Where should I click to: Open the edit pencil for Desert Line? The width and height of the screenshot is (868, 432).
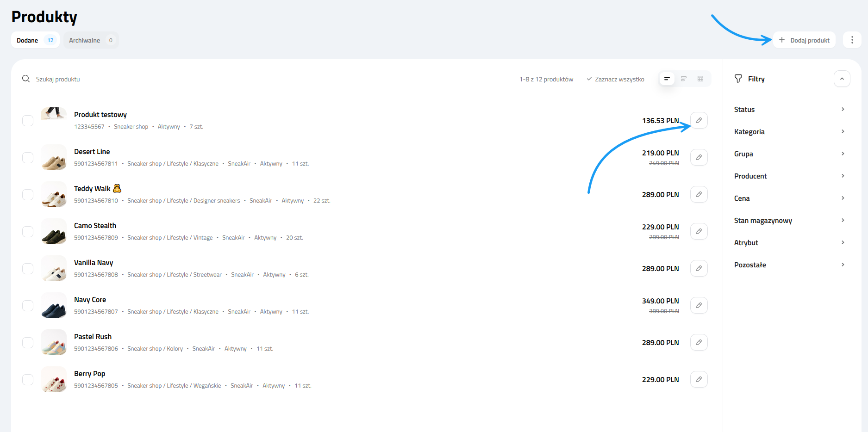[699, 157]
